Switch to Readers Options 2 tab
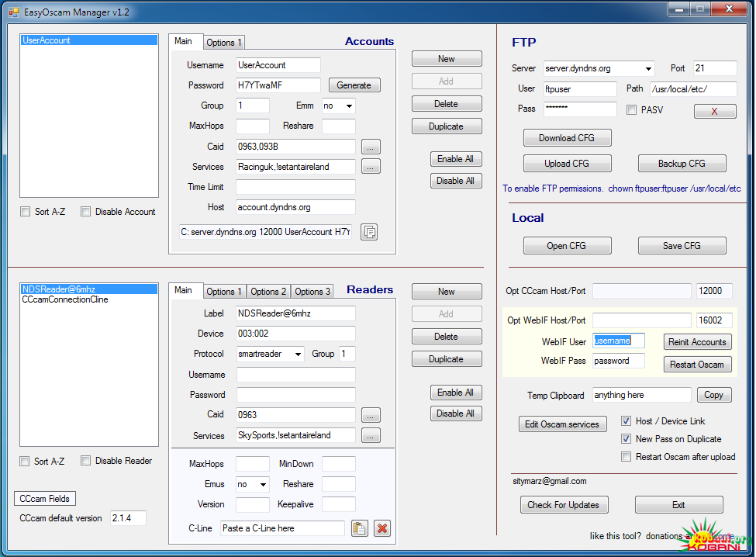This screenshot has height=557, width=756. [268, 291]
